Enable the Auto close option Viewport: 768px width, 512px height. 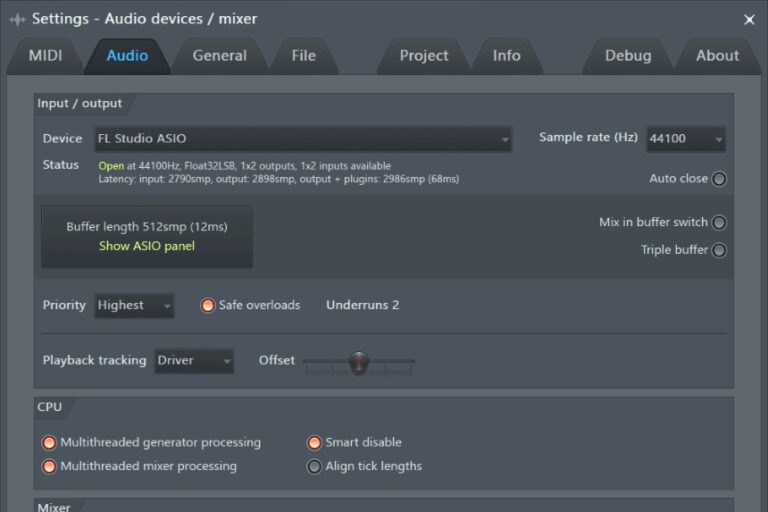[x=718, y=179]
